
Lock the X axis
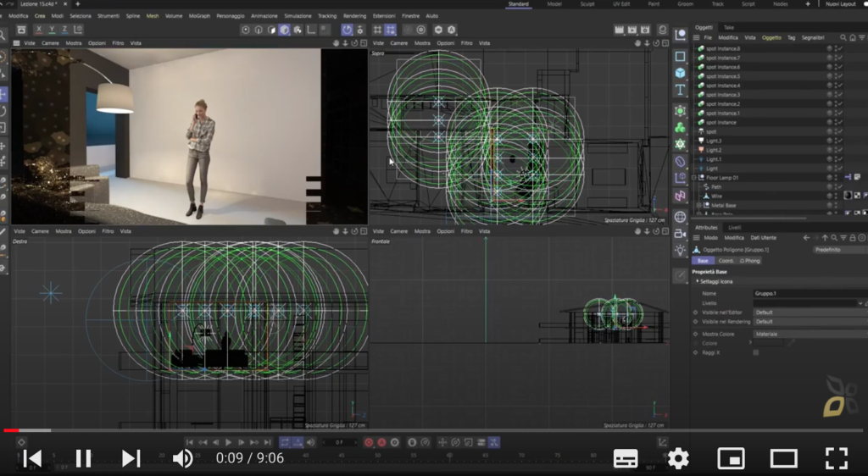click(x=39, y=30)
